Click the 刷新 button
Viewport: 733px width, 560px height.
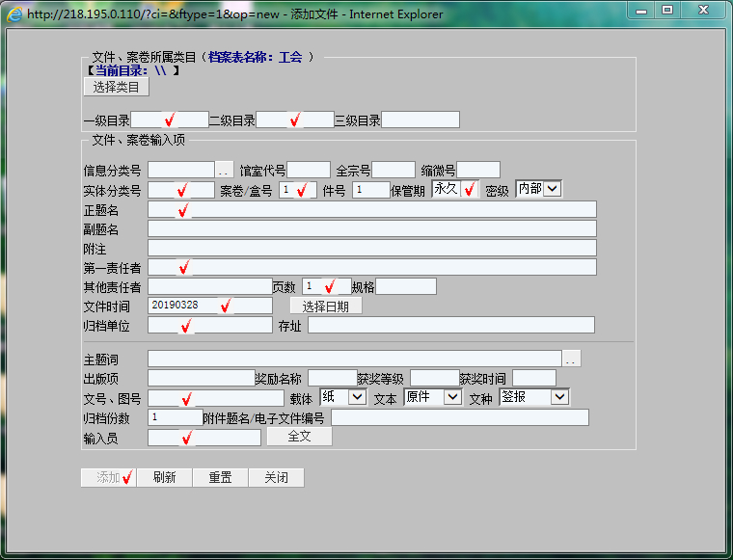[x=164, y=477]
